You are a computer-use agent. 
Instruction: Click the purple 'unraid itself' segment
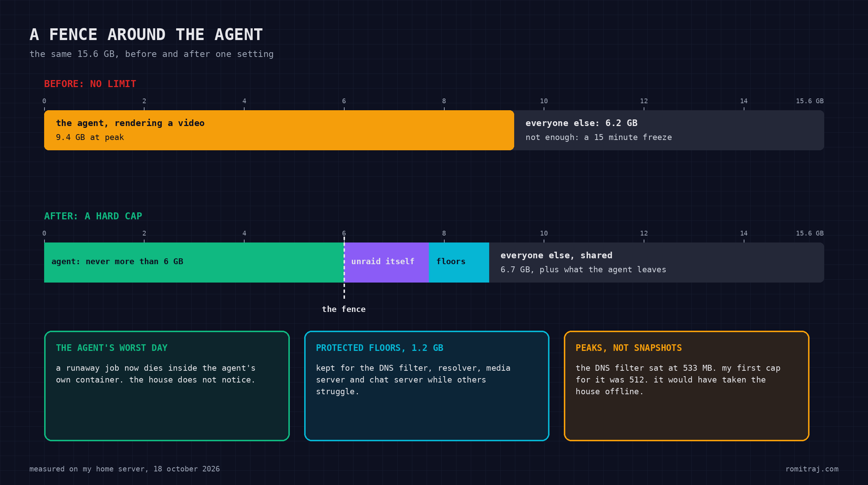click(x=387, y=262)
